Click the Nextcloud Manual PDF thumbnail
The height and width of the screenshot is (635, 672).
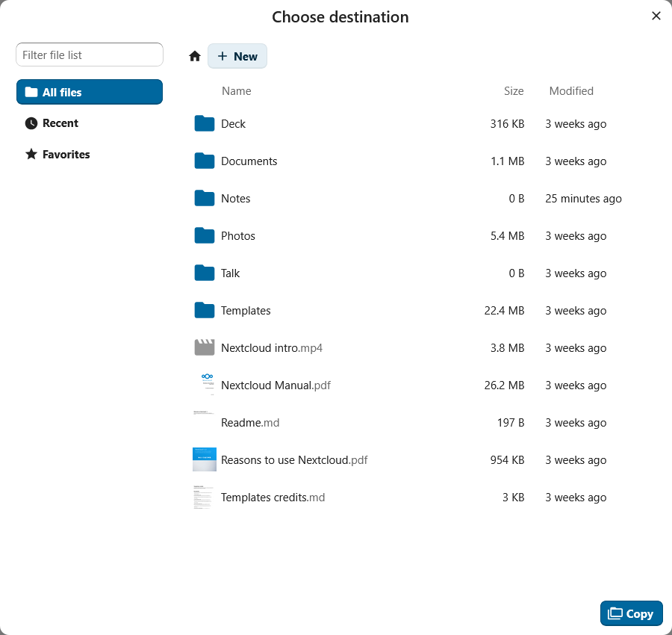coord(205,385)
